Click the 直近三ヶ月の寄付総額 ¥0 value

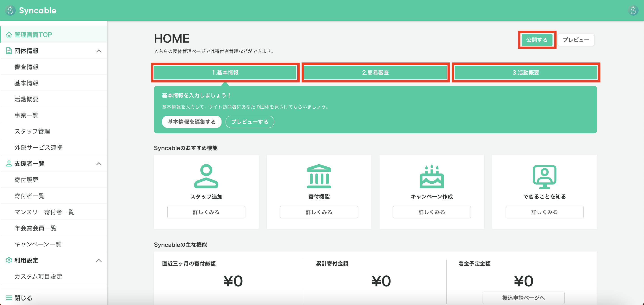click(233, 281)
